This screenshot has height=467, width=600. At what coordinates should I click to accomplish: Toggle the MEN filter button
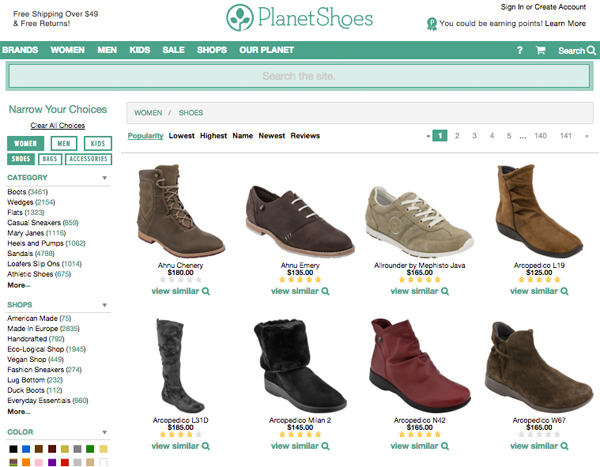(64, 144)
